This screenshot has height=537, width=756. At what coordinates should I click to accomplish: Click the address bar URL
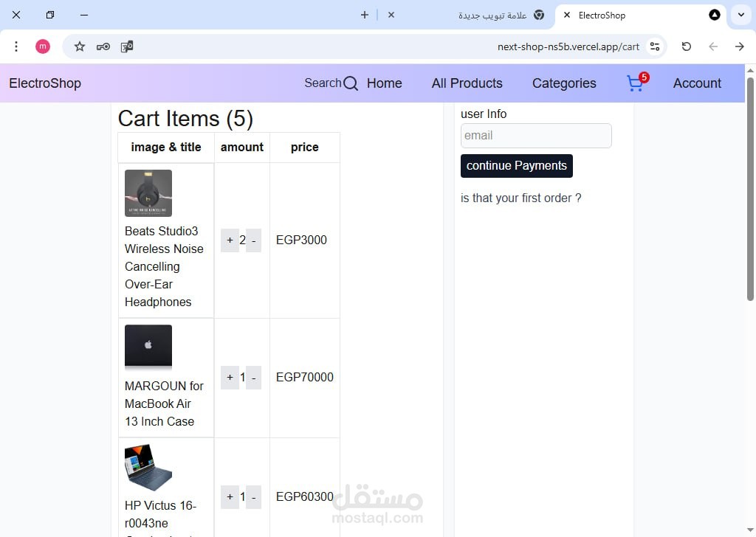pos(568,46)
